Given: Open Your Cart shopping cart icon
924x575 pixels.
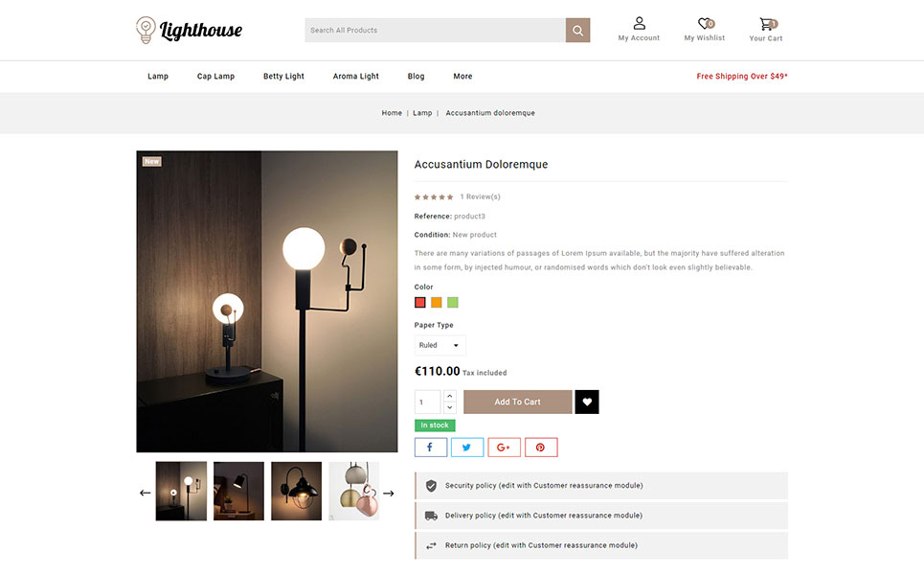Looking at the screenshot, I should point(767,24).
